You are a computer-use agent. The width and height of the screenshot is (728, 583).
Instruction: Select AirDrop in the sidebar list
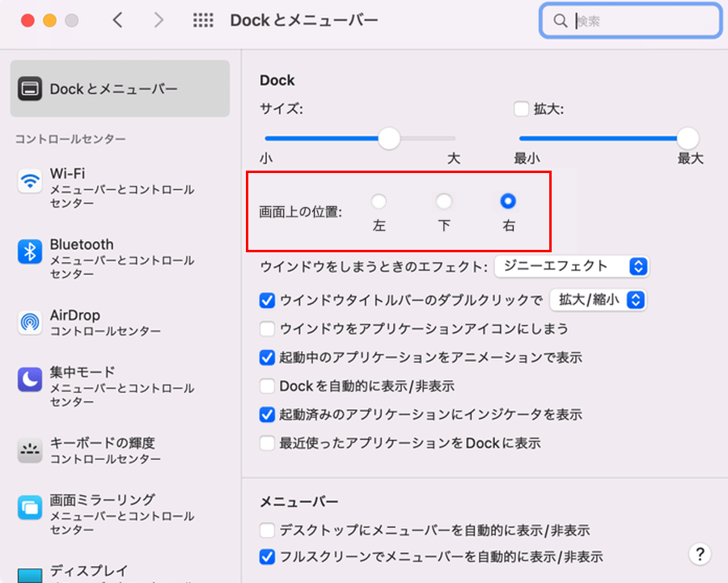pos(120,323)
